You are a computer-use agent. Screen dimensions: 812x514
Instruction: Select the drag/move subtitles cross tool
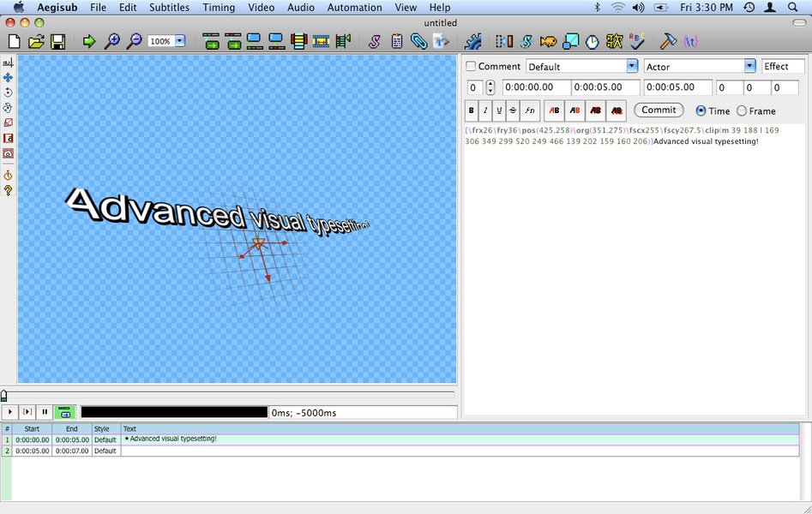point(8,78)
